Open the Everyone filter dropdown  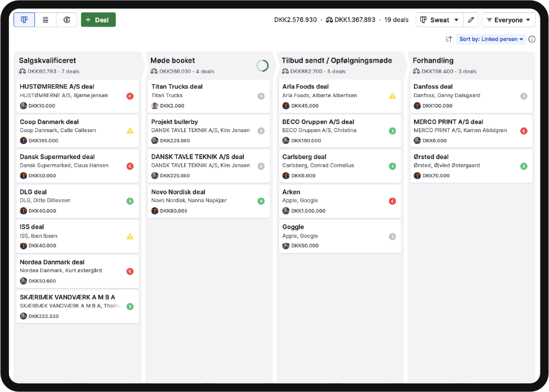point(508,20)
